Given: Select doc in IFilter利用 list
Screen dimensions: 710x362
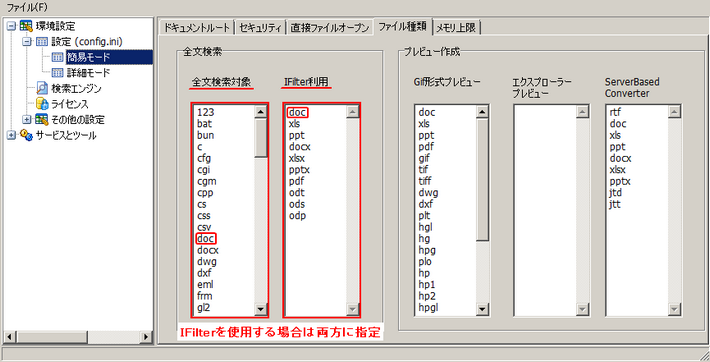Looking at the screenshot, I should coord(297,112).
